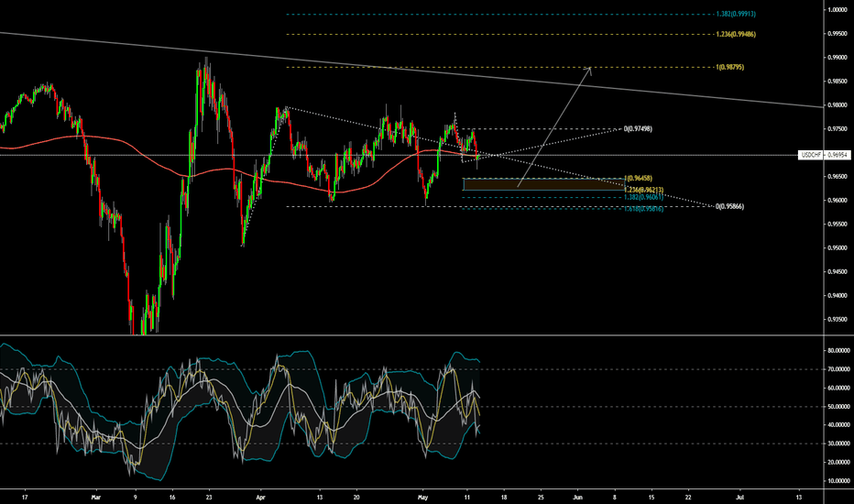Click 0.98000 on the price axis
This screenshot has height=504, width=854.
pos(837,105)
